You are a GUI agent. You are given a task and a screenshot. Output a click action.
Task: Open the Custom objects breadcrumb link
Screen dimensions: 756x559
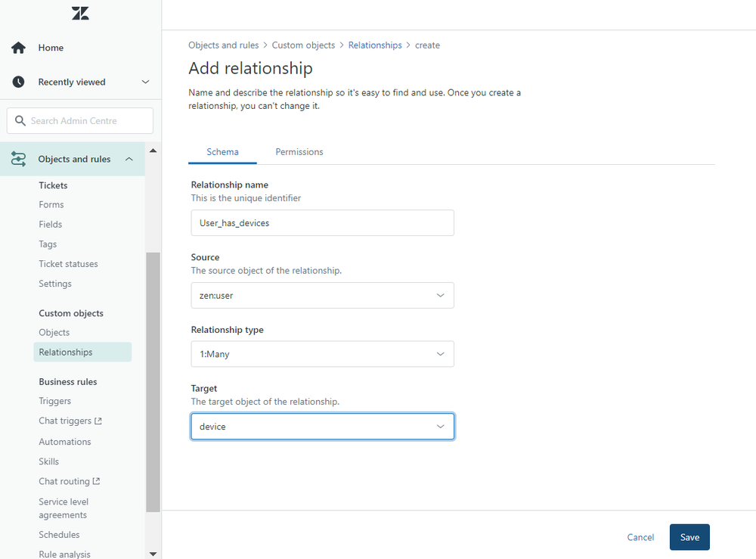(303, 45)
